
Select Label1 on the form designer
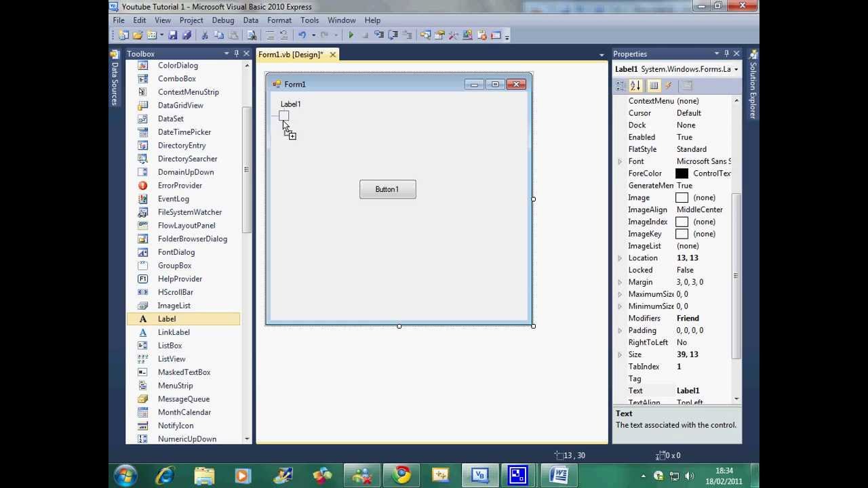point(291,104)
